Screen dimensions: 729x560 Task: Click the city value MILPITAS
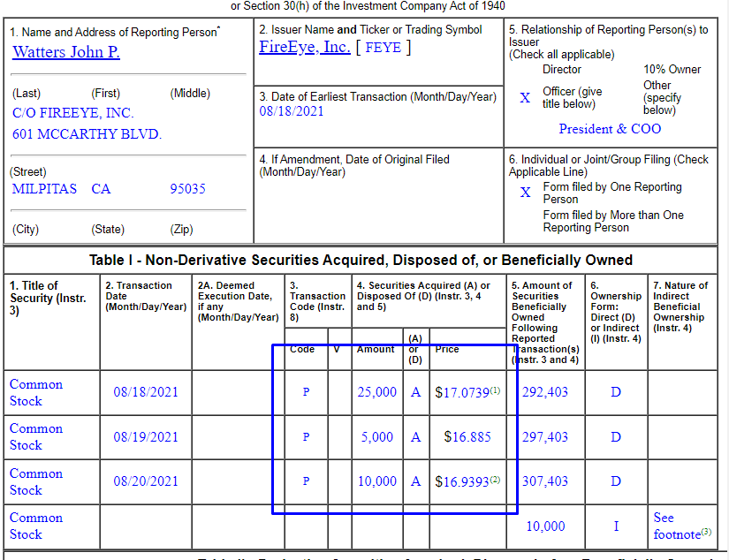[x=45, y=189]
